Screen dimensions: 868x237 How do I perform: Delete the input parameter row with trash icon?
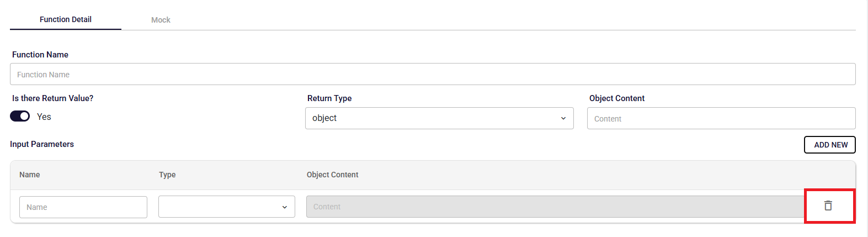click(828, 206)
